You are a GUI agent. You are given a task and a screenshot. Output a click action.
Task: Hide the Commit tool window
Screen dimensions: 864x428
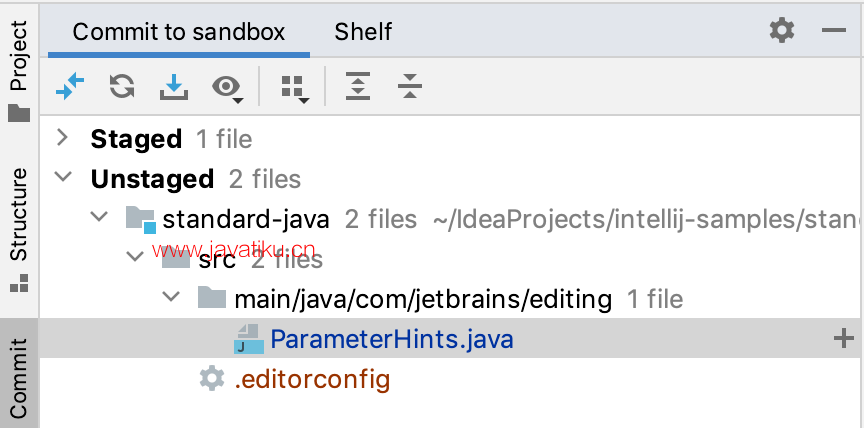(833, 30)
